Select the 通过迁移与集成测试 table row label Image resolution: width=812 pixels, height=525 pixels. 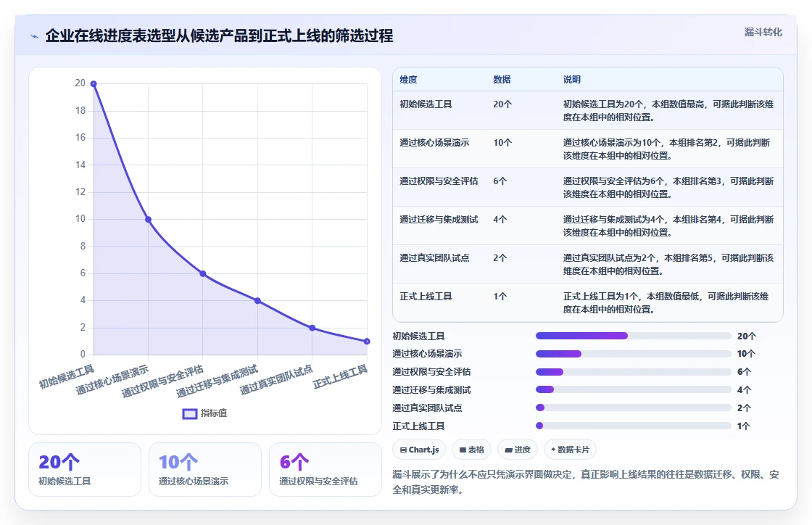pyautogui.click(x=439, y=220)
